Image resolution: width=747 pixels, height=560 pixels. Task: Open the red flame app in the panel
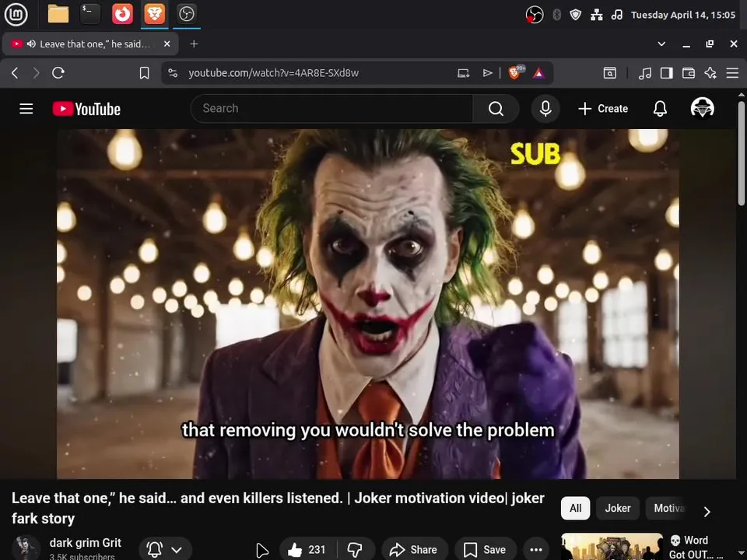122,14
